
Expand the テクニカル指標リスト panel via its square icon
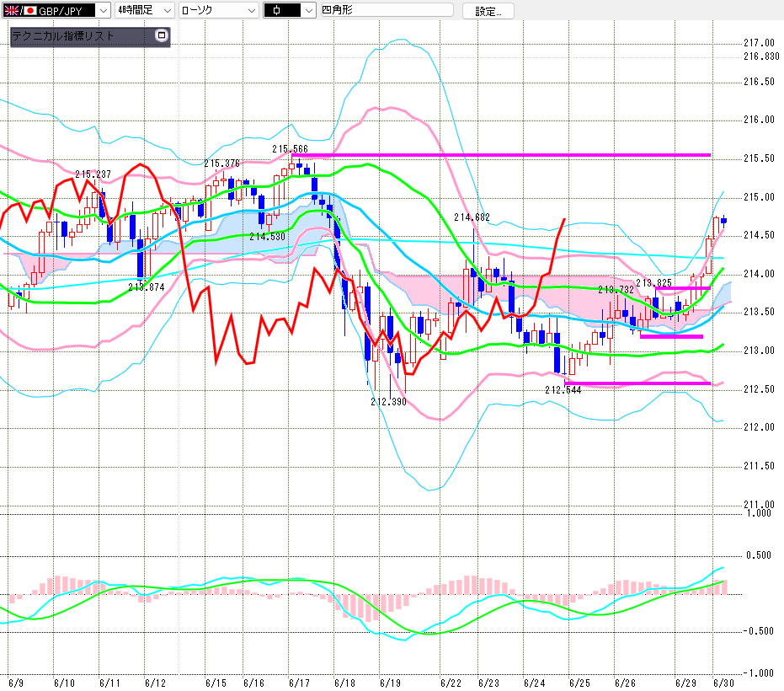pos(161,35)
